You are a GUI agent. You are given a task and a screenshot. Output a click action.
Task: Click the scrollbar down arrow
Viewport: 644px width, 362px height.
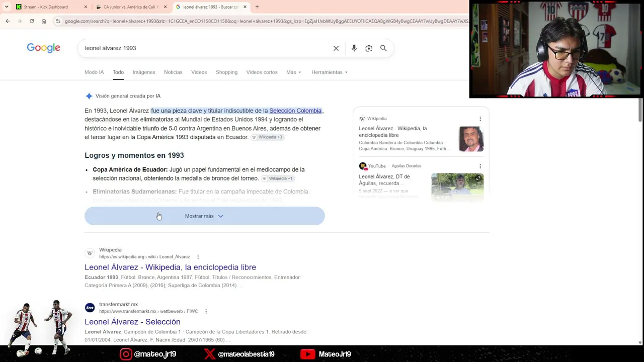pyautogui.click(x=640, y=342)
